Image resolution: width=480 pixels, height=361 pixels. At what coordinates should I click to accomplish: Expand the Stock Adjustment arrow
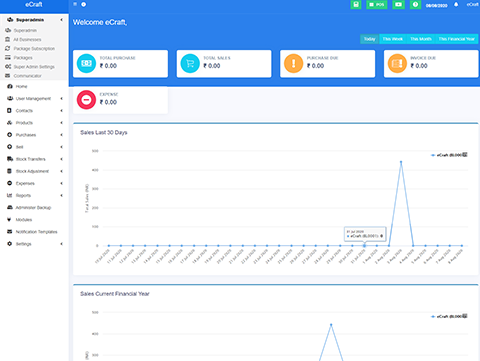(x=62, y=171)
